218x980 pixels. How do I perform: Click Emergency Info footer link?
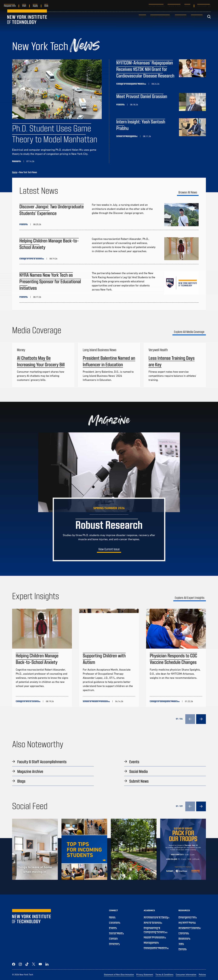[188, 918]
